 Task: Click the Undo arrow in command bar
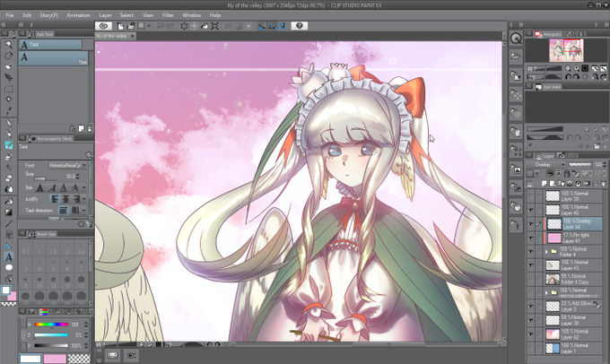click(x=160, y=26)
